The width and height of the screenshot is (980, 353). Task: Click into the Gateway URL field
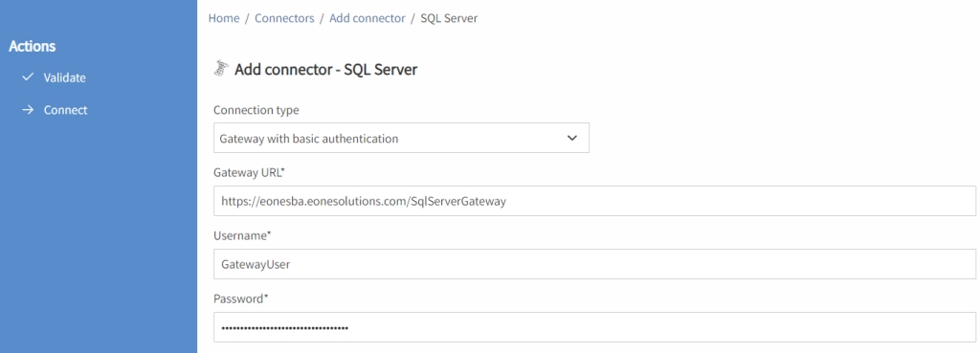click(x=594, y=201)
